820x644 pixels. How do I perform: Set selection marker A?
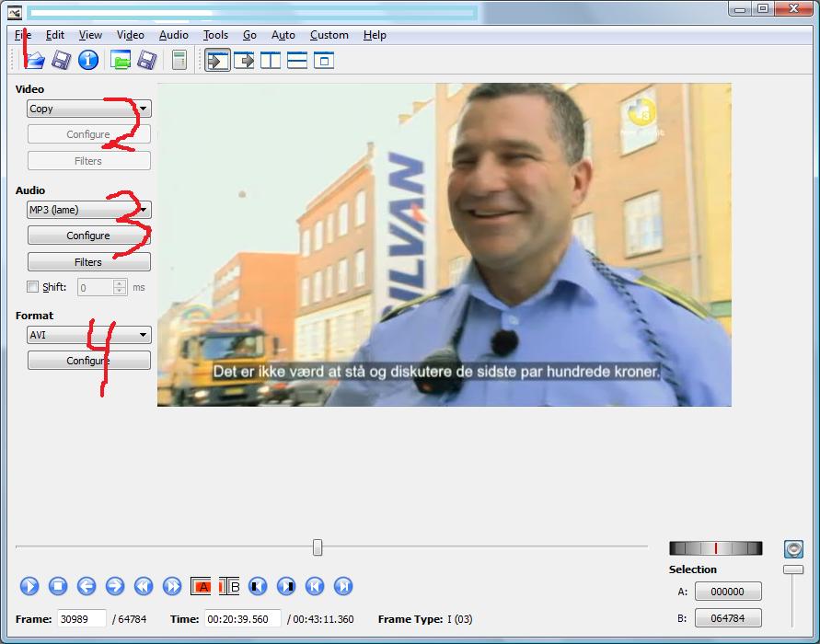coord(201,587)
